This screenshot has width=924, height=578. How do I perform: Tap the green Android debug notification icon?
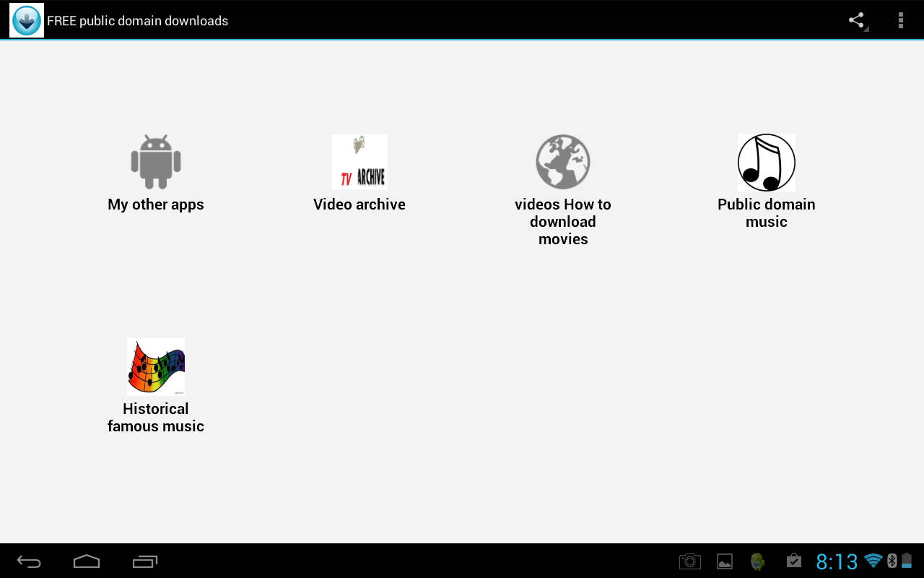click(x=757, y=561)
